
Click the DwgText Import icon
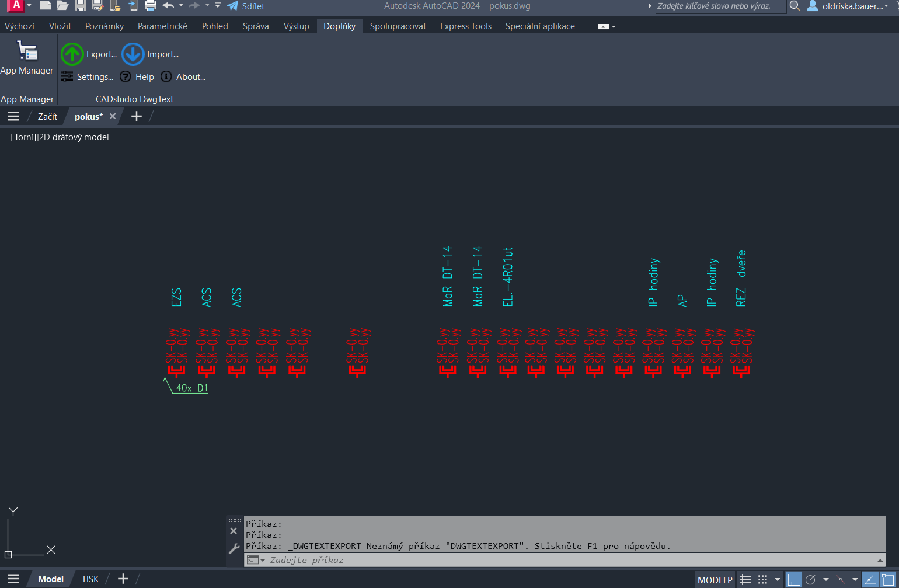pos(133,54)
